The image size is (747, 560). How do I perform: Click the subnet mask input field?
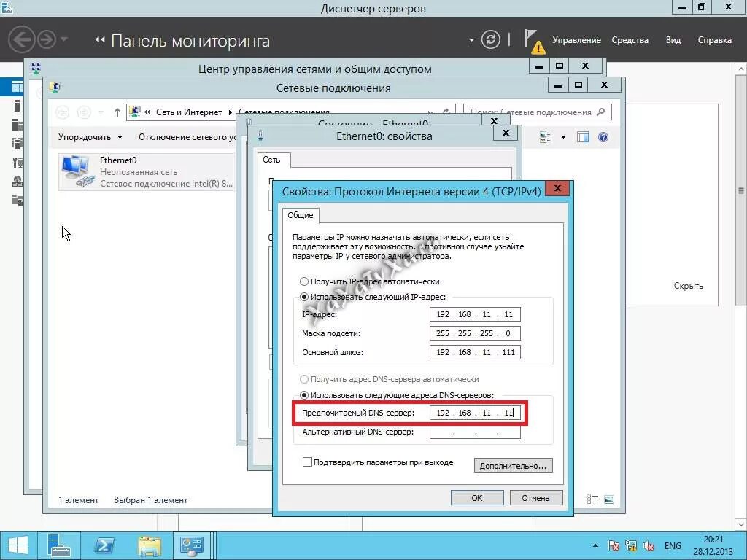(x=475, y=333)
